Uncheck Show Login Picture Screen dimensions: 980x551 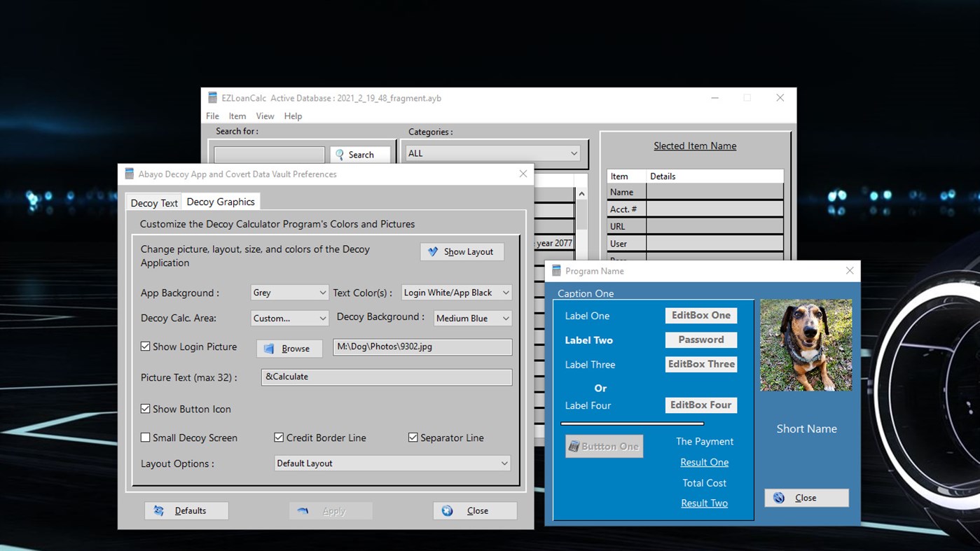coord(146,346)
